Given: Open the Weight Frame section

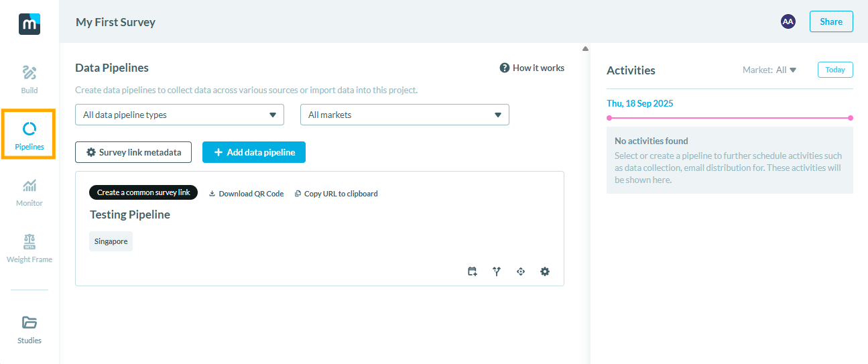Looking at the screenshot, I should [x=29, y=249].
